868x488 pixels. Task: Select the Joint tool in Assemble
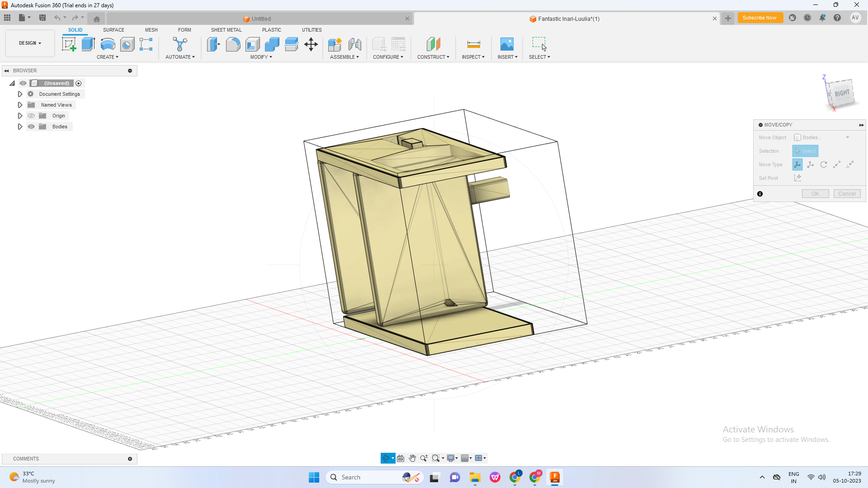point(354,44)
